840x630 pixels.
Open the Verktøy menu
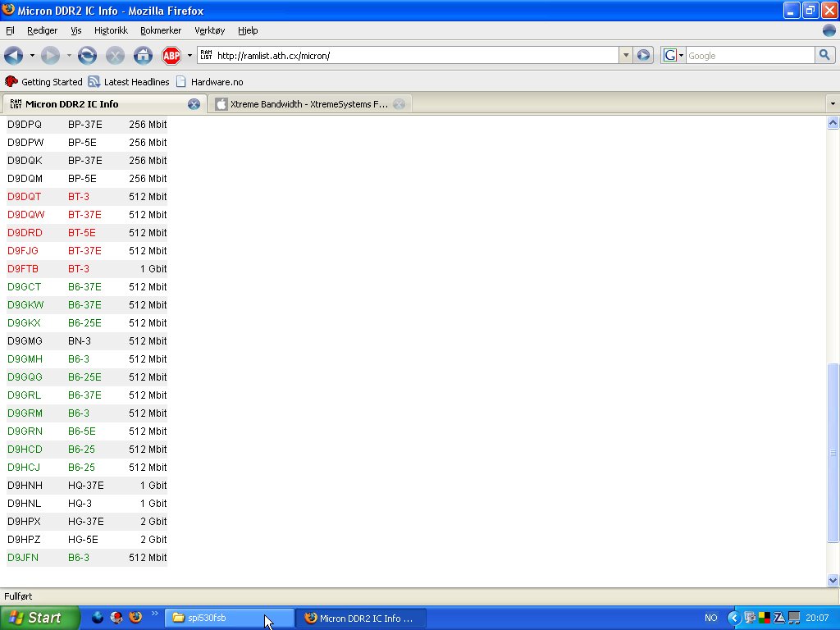point(209,30)
